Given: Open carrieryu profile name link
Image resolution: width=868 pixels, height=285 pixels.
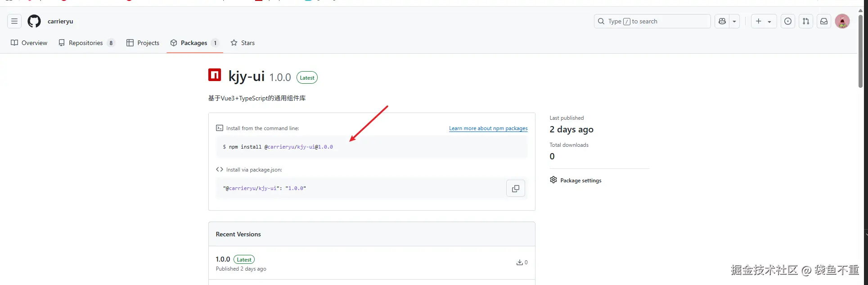Looking at the screenshot, I should point(60,21).
